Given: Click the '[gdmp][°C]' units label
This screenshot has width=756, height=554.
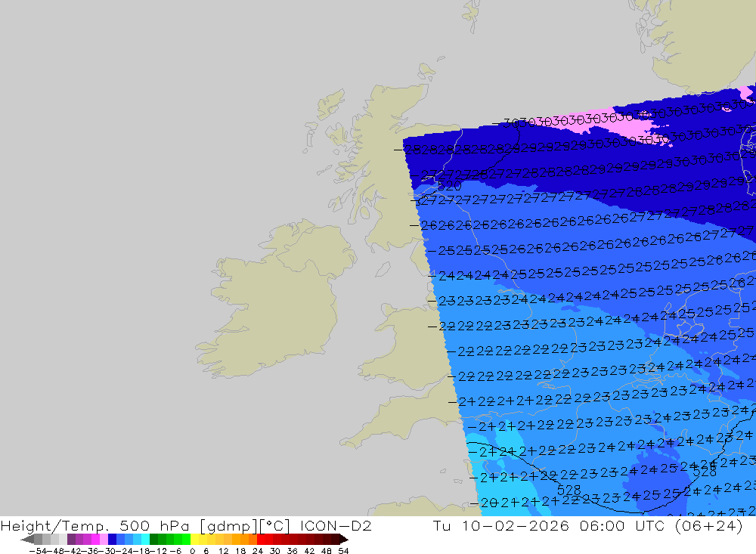Looking at the screenshot, I should (x=246, y=525).
